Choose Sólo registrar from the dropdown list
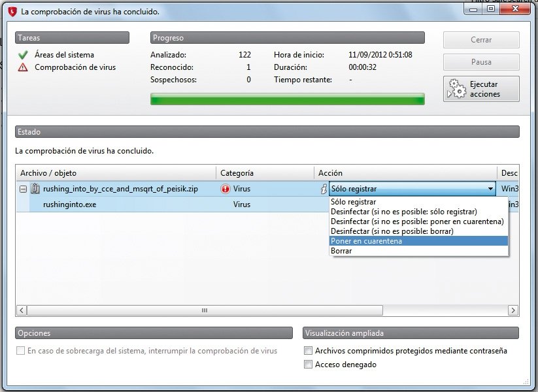The height and width of the screenshot is (392, 538). (418, 202)
